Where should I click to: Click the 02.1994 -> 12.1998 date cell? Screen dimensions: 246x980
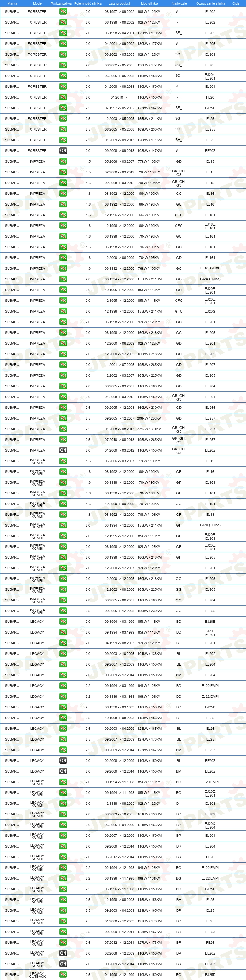tap(120, 867)
